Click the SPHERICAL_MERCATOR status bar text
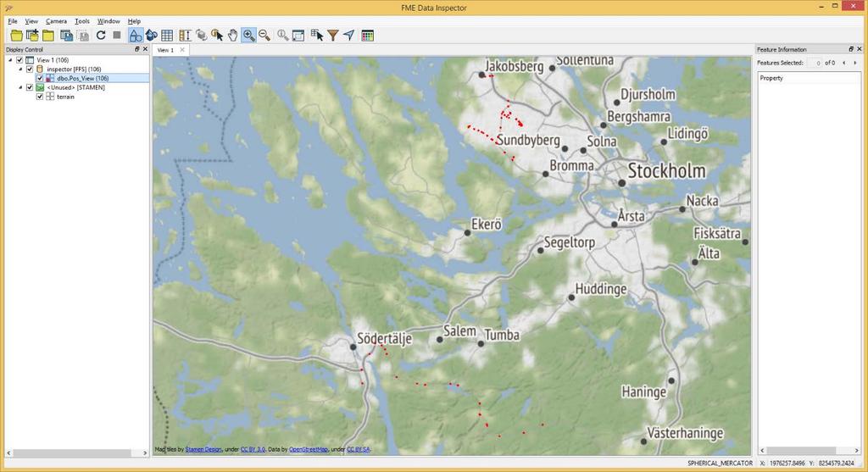Image resolution: width=868 pixels, height=472 pixels. (720, 464)
